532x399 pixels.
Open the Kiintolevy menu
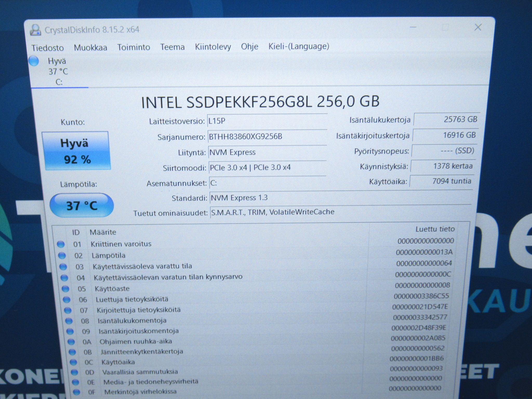[x=213, y=47]
